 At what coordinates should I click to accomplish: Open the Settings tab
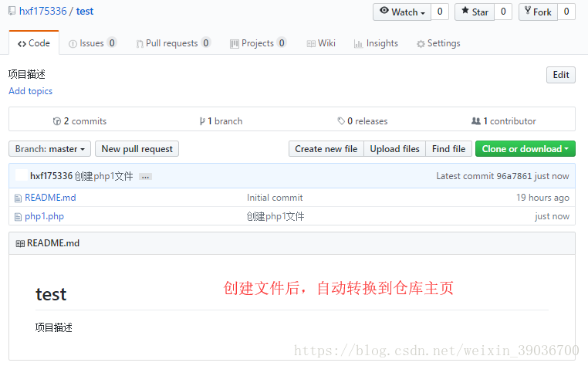438,43
